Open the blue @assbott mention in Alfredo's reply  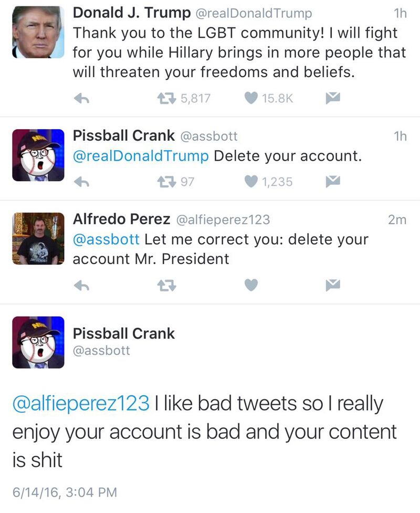click(x=106, y=239)
